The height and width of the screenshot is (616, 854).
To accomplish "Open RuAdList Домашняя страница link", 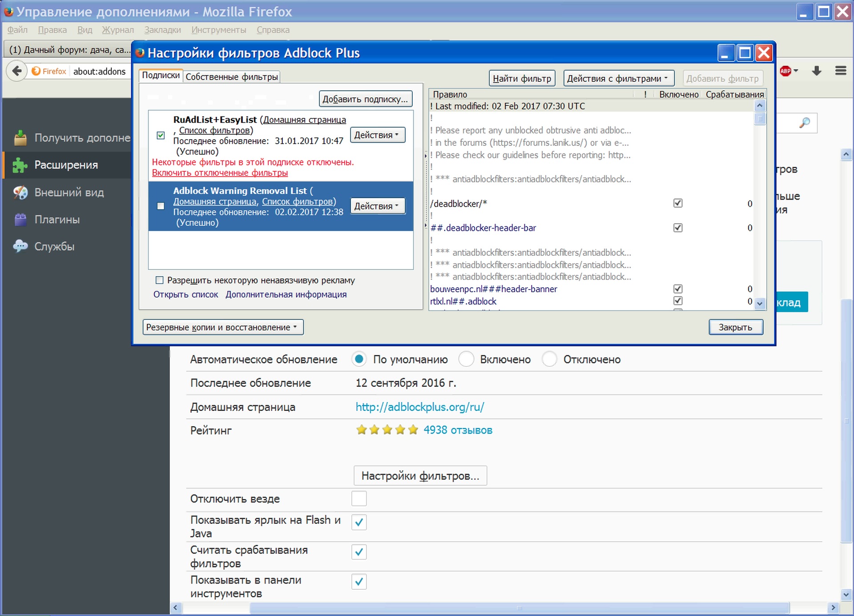I will click(304, 120).
